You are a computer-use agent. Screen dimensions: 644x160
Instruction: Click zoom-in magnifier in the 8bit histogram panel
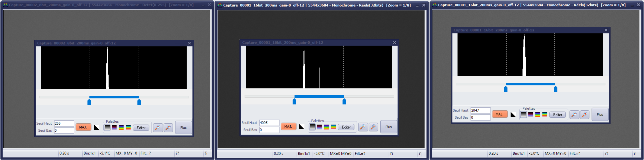[x=168, y=128]
